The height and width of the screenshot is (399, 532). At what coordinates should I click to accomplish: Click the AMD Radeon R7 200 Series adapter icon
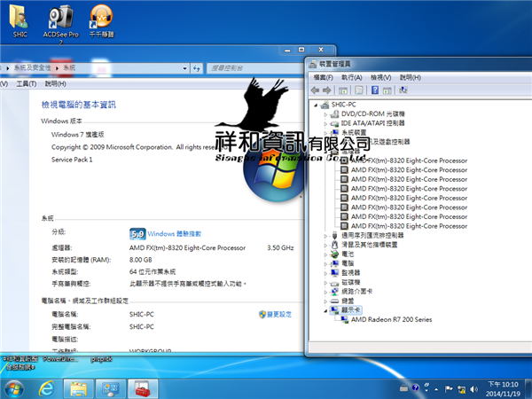pyautogui.click(x=344, y=319)
